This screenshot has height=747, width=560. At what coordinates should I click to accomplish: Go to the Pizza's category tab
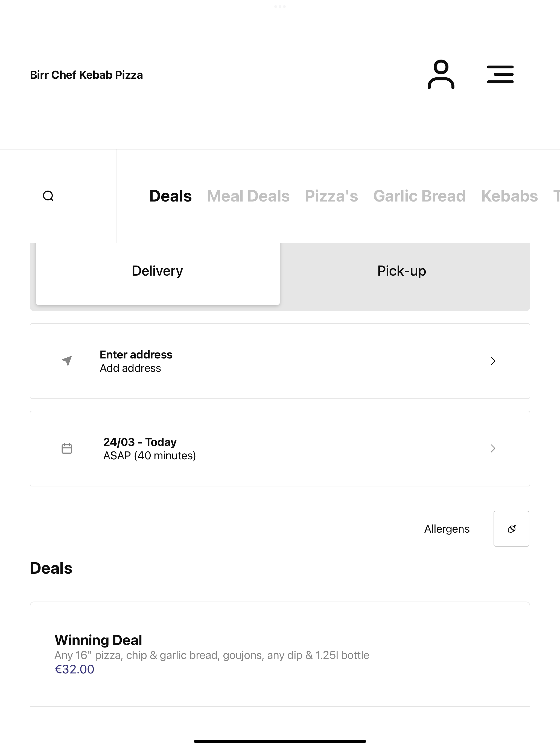click(x=331, y=196)
